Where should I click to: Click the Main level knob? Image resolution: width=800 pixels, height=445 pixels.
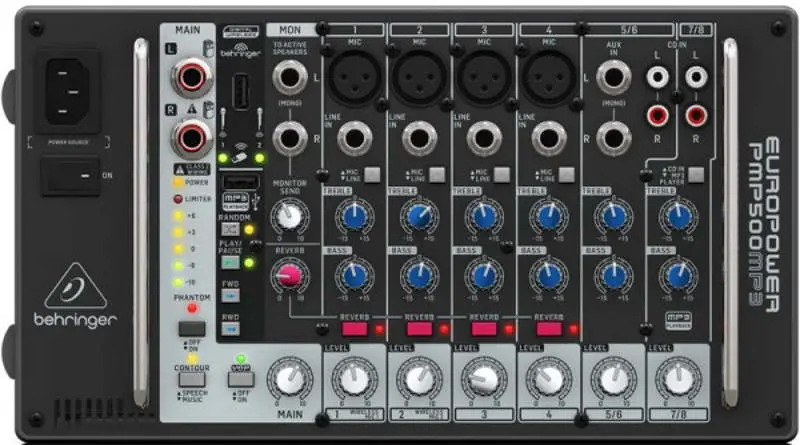290,381
